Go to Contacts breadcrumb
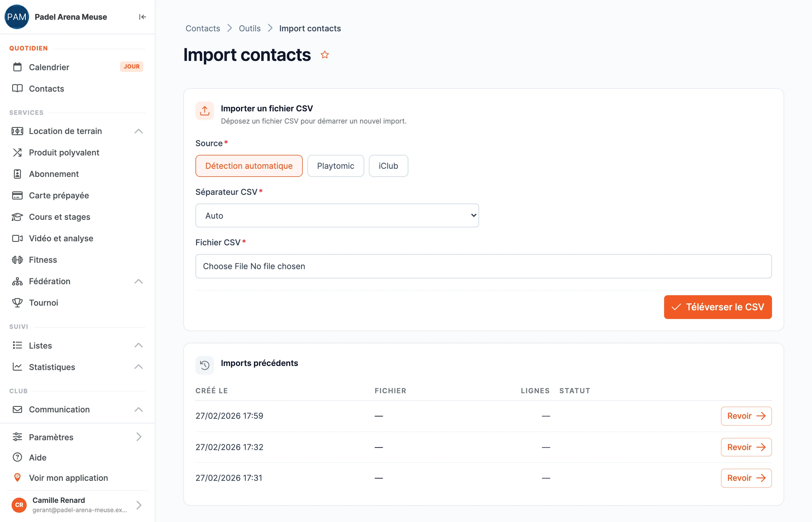Viewport: 812px width, 522px height. pos(203,28)
